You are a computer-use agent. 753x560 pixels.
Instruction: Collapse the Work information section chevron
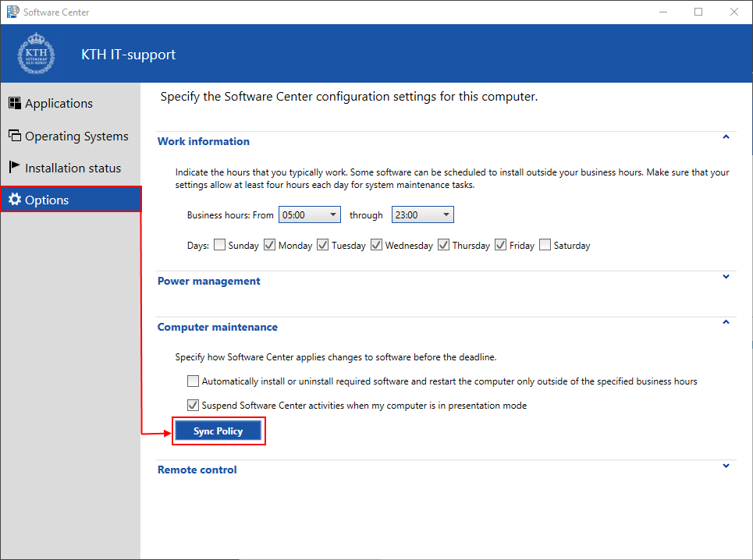726,137
